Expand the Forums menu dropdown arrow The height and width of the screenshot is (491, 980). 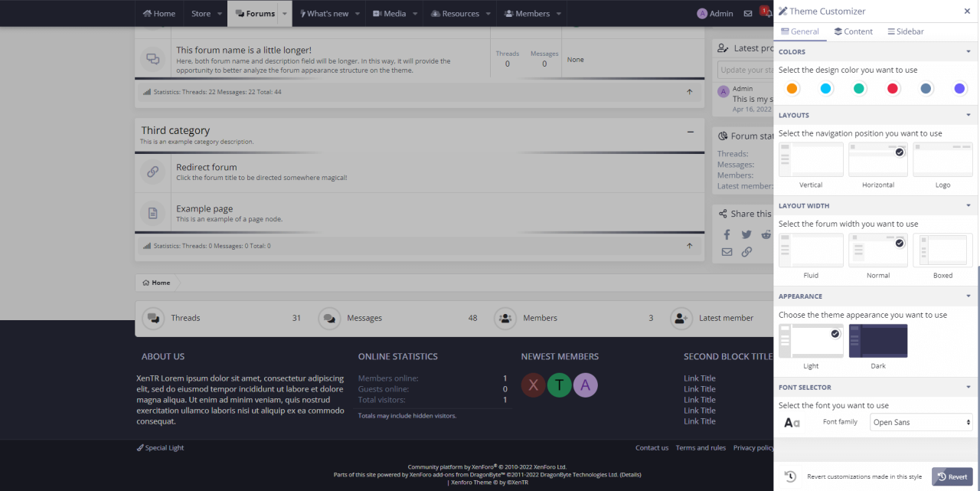coord(286,14)
